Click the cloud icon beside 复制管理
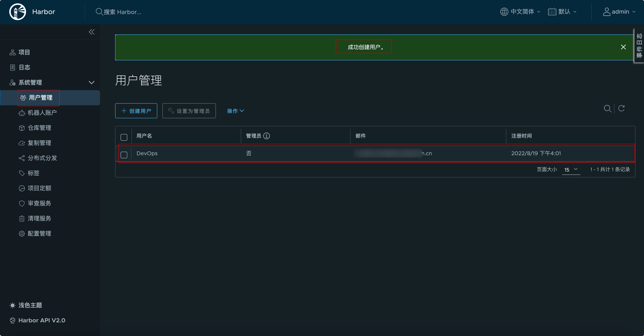The height and width of the screenshot is (336, 644). click(22, 143)
